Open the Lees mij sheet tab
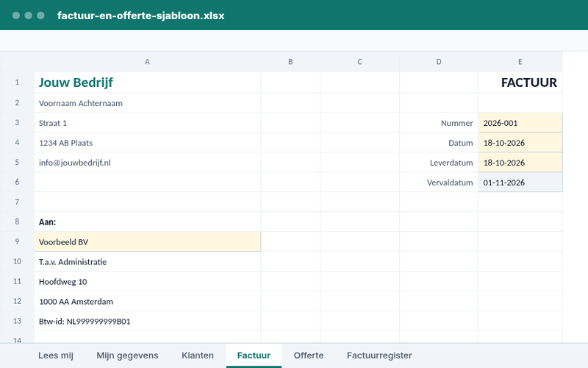This screenshot has height=368, width=588. (x=56, y=355)
